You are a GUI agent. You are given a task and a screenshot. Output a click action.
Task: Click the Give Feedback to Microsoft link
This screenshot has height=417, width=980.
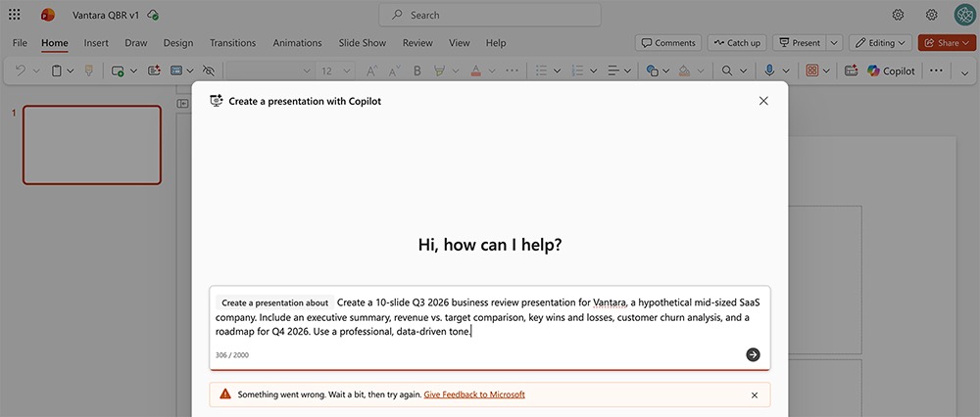[474, 394]
